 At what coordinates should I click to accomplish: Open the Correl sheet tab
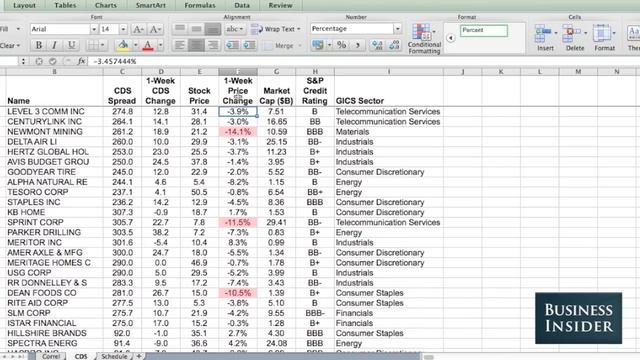click(51, 356)
